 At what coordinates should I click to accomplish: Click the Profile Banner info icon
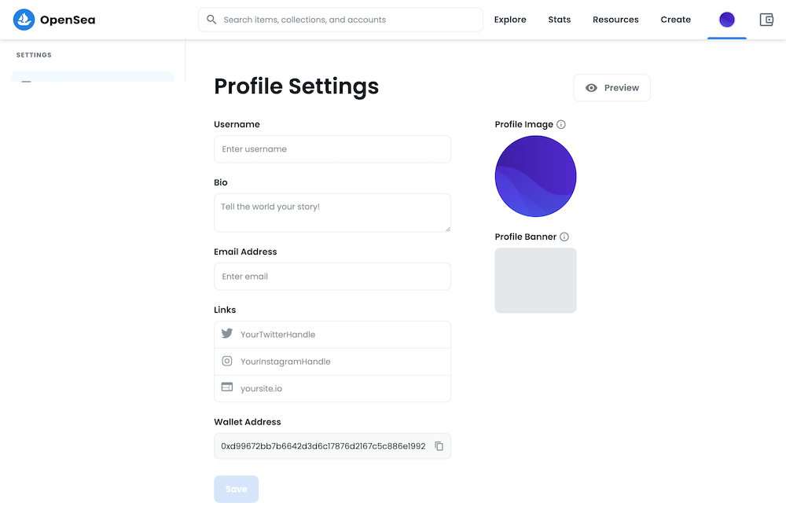[x=564, y=237]
